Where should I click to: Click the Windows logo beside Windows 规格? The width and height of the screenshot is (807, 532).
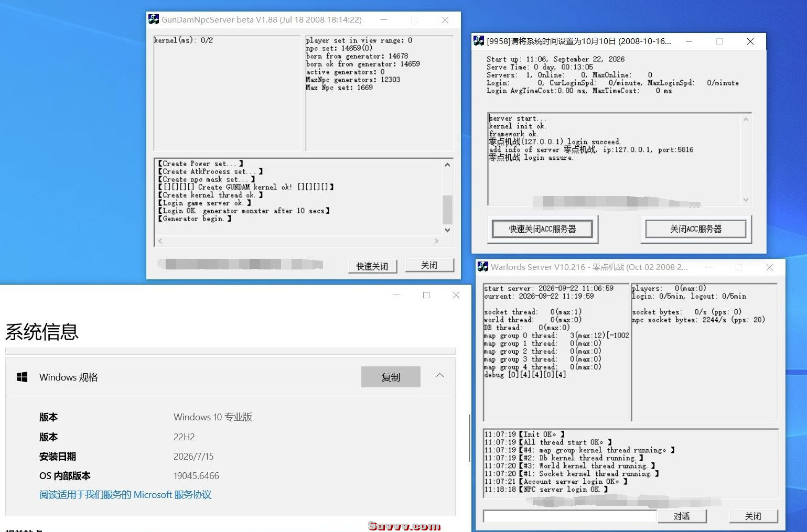[x=22, y=377]
